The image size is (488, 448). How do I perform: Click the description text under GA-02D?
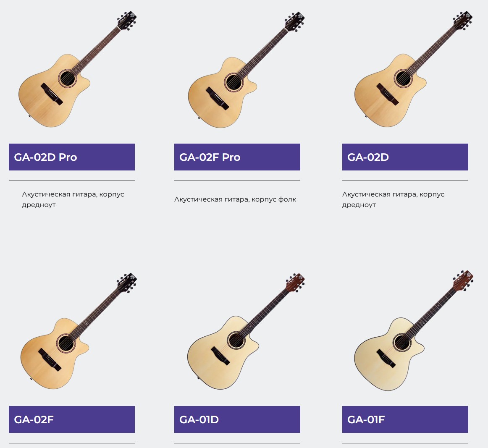point(393,199)
